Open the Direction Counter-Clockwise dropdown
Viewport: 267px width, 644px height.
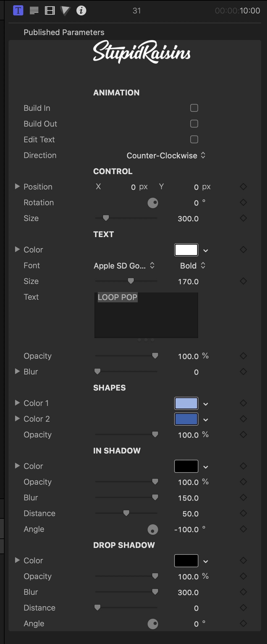[166, 155]
